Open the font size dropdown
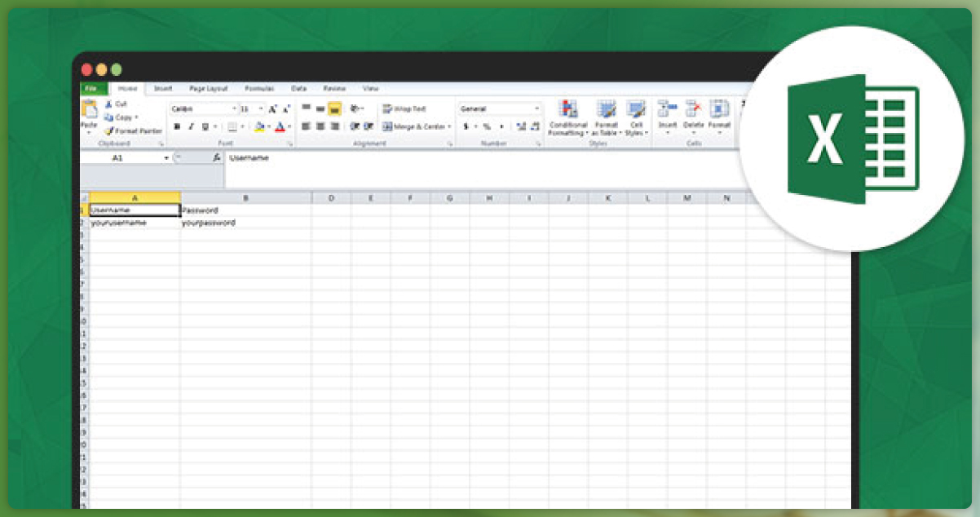The image size is (980, 517). coord(261,108)
